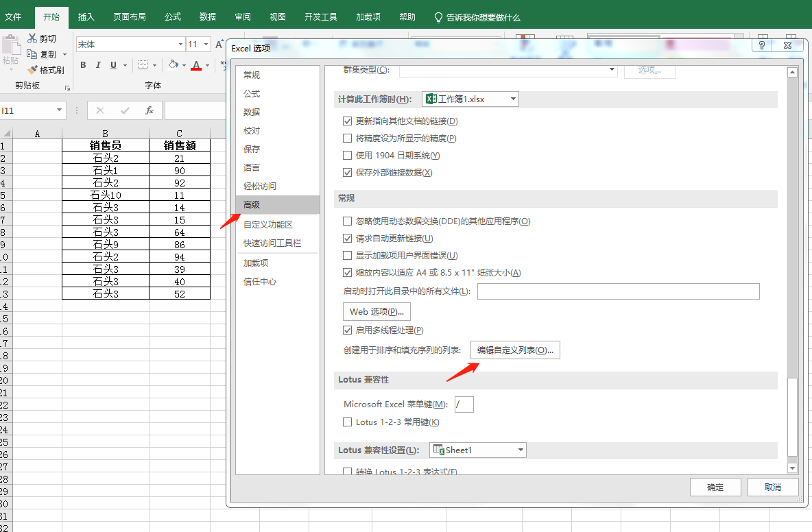Screen dimensions: 812x532
Task: Open the font size 11 dropdown
Action: pyautogui.click(x=206, y=45)
